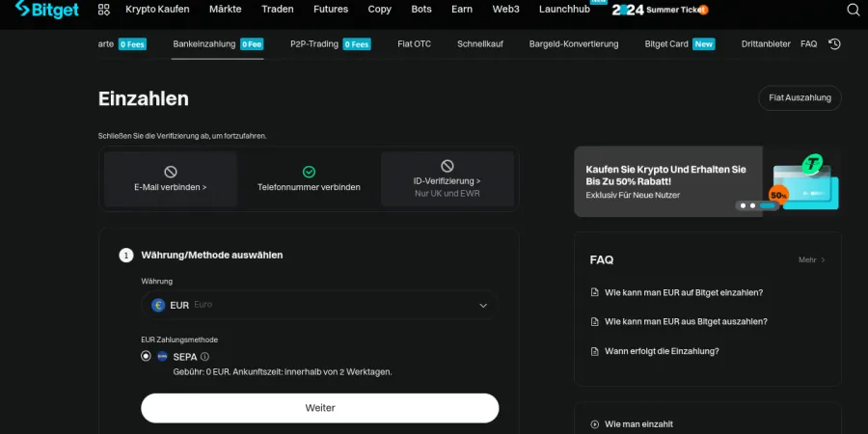The height and width of the screenshot is (434, 868).
Task: Click the Weiter button
Action: (x=320, y=408)
